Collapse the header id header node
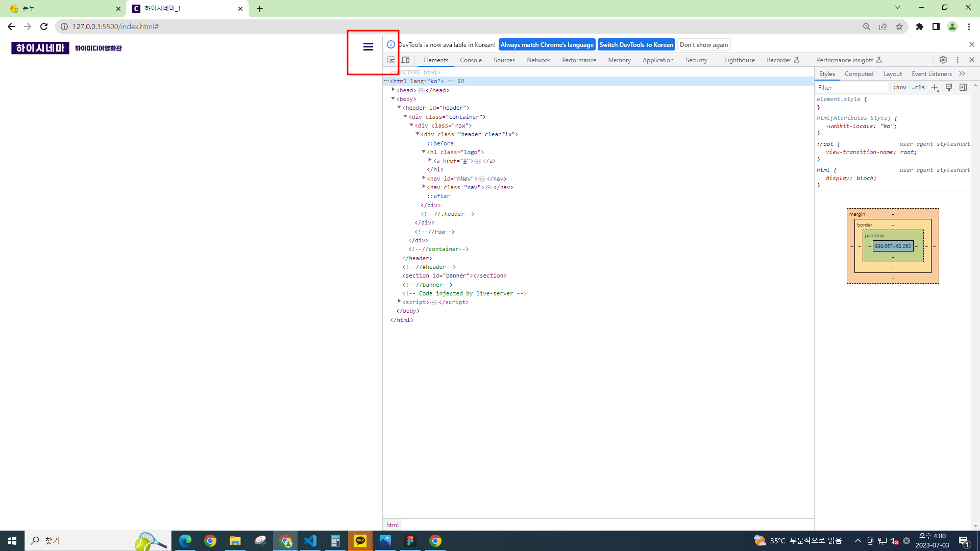This screenshot has width=980, height=551. coord(399,108)
